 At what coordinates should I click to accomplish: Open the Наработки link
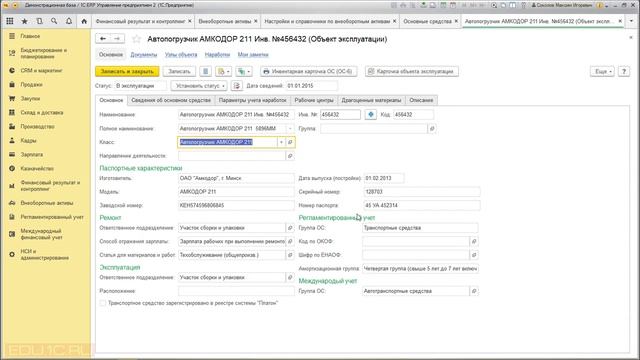(x=217, y=55)
